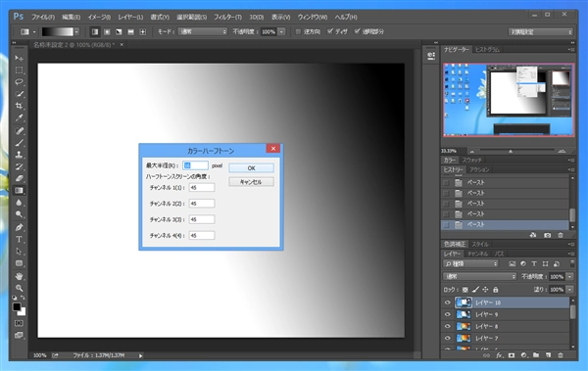Delete layer with Layers panel trash icon
The height and width of the screenshot is (371, 588).
pyautogui.click(x=561, y=355)
